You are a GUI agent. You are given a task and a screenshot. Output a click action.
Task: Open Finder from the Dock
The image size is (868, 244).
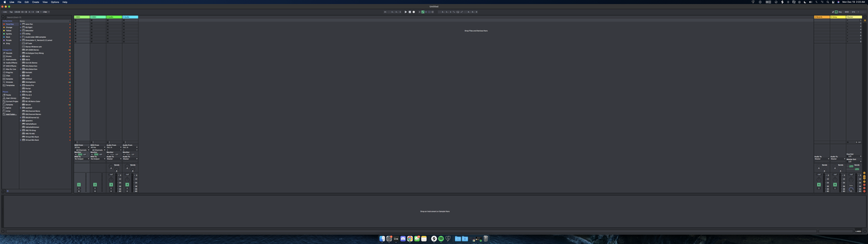[382, 239]
